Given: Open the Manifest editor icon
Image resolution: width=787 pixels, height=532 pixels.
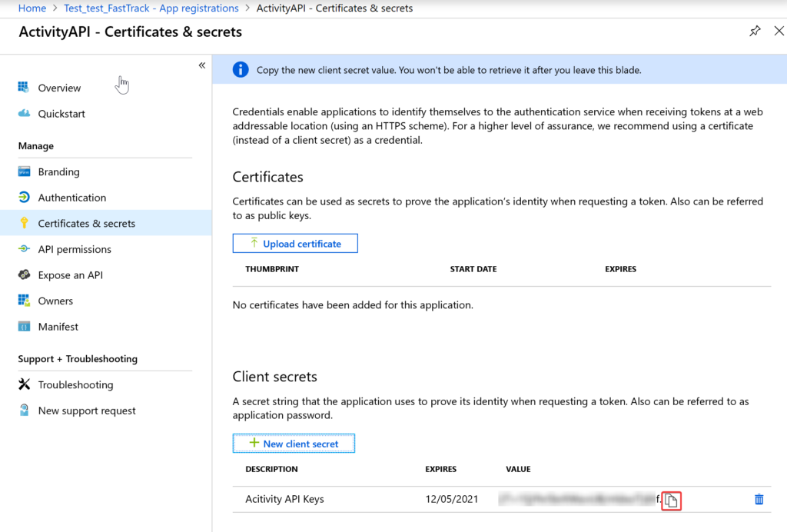Looking at the screenshot, I should coord(25,326).
